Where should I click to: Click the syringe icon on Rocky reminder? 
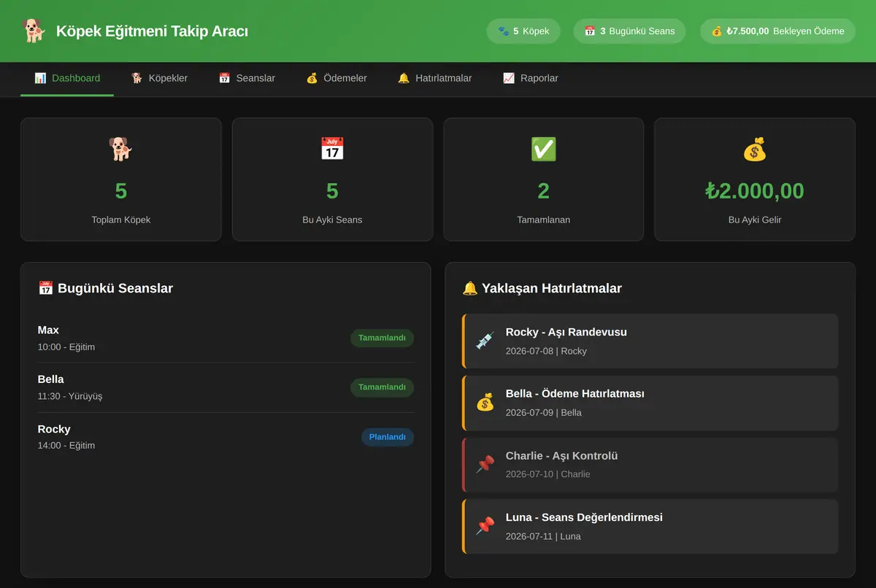[485, 341]
